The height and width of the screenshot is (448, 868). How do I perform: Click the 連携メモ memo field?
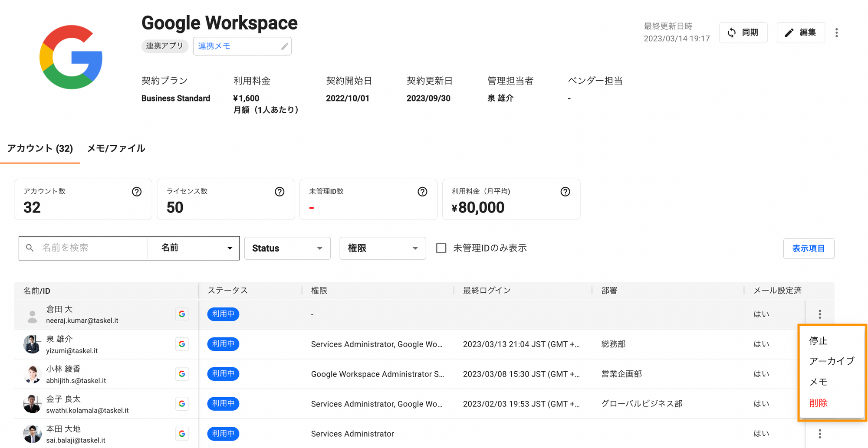[242, 46]
